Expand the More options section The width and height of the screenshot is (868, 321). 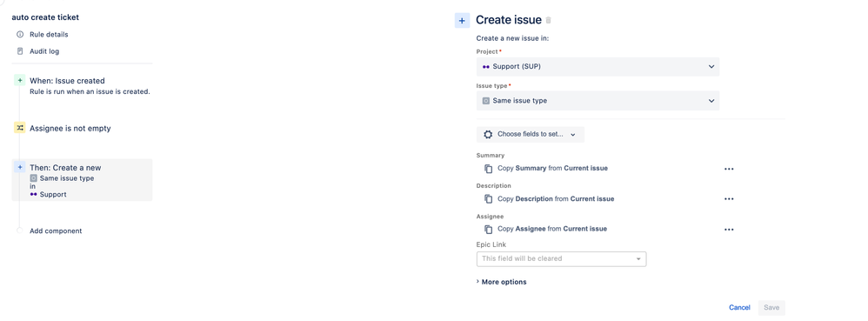(502, 282)
